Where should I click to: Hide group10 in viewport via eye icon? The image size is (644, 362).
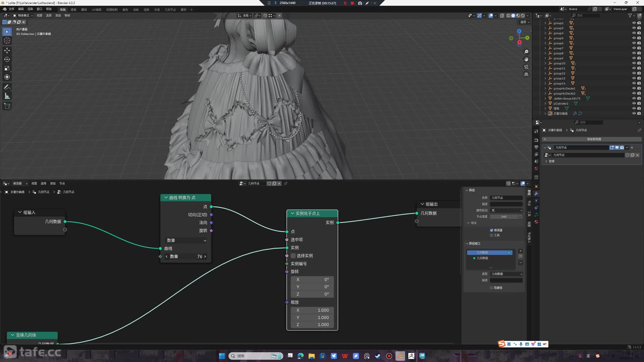(634, 63)
